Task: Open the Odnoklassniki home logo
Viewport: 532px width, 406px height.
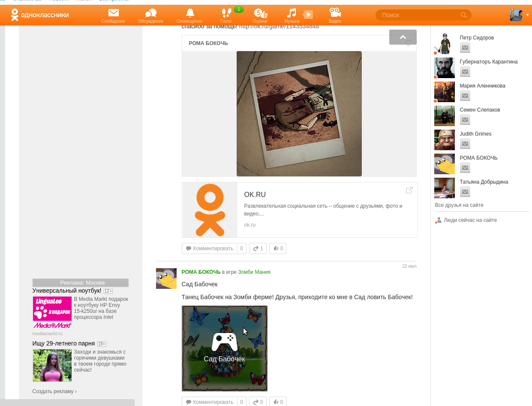Action: (40, 15)
